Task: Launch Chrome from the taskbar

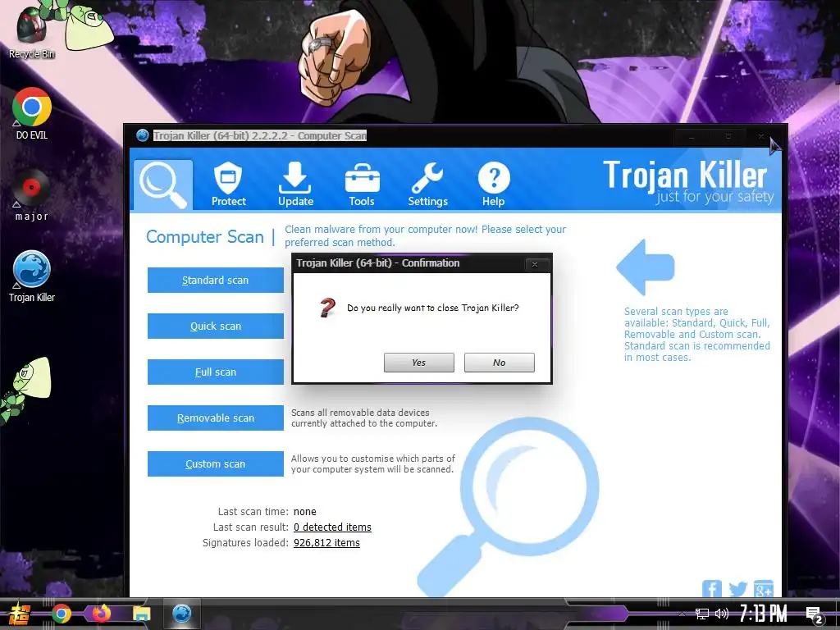Action: 61,614
